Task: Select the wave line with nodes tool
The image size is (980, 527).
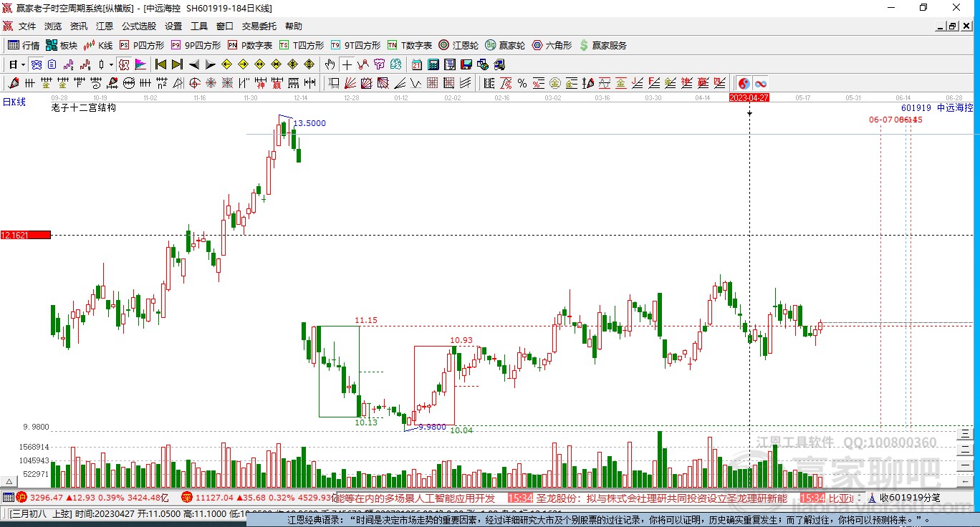Action: point(363,64)
